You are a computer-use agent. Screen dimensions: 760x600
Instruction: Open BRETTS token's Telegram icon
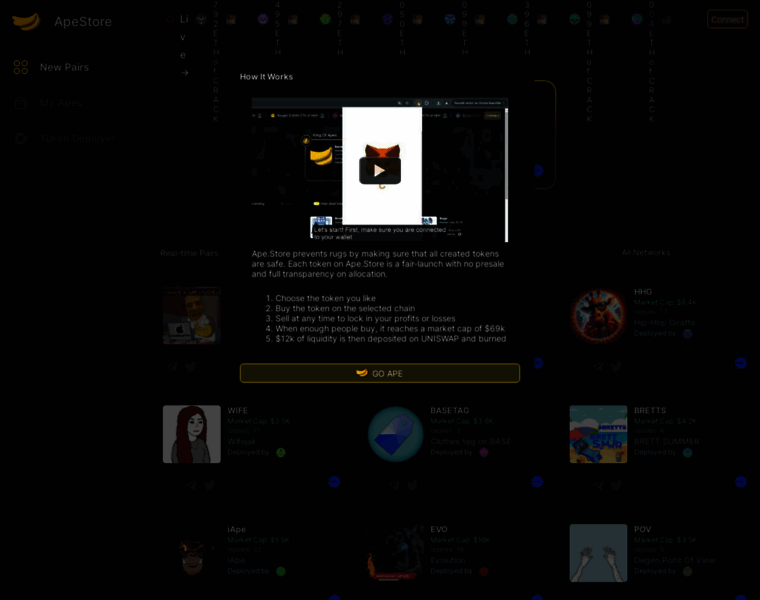pyautogui.click(x=598, y=485)
